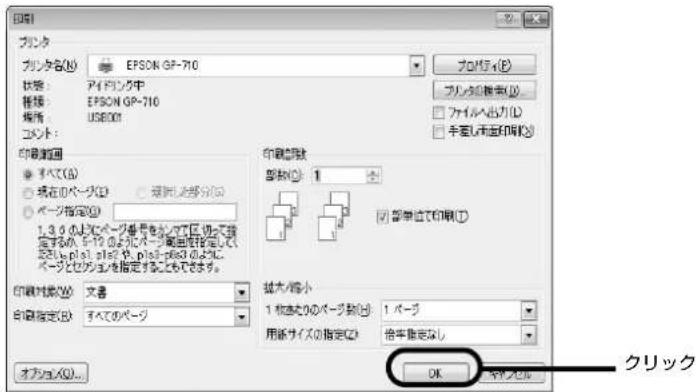
Task: Select the 選択した部分 radio button
Action: 142,193
